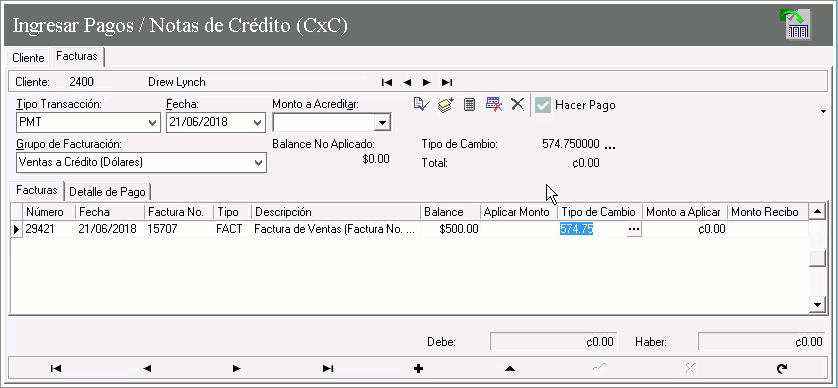Click the Fecha column header in grid
838x388 pixels.
click(x=110, y=212)
